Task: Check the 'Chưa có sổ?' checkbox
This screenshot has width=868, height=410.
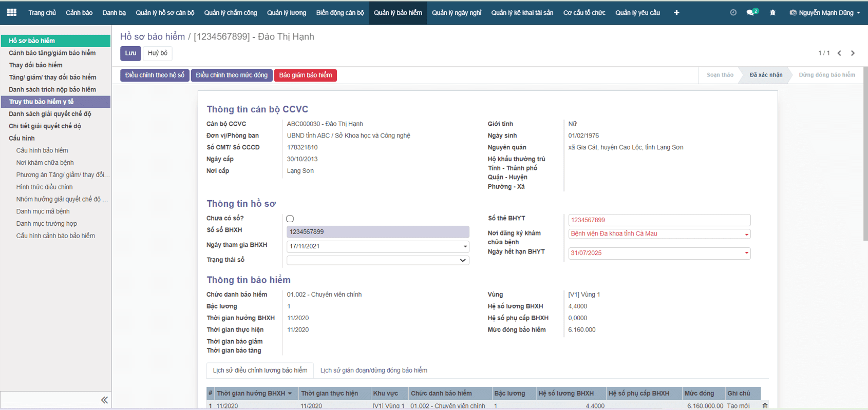Action: (290, 219)
